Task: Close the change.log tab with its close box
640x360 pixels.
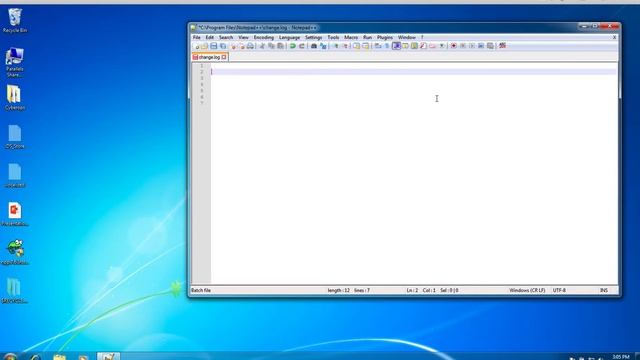Action: click(x=224, y=57)
